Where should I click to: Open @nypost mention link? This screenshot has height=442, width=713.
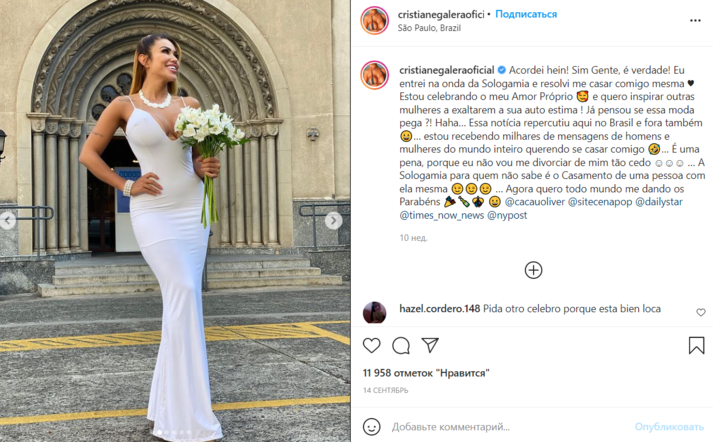click(x=507, y=215)
